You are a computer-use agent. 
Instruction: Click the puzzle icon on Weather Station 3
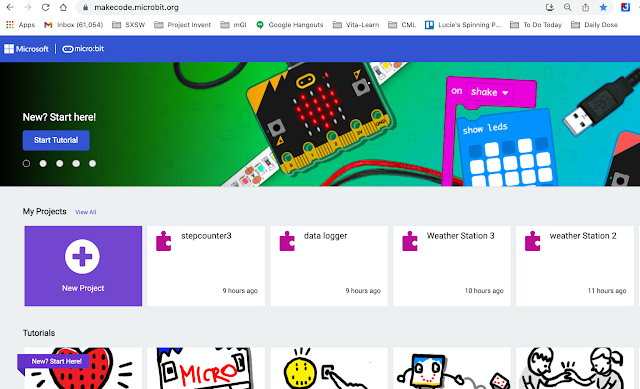(x=410, y=241)
